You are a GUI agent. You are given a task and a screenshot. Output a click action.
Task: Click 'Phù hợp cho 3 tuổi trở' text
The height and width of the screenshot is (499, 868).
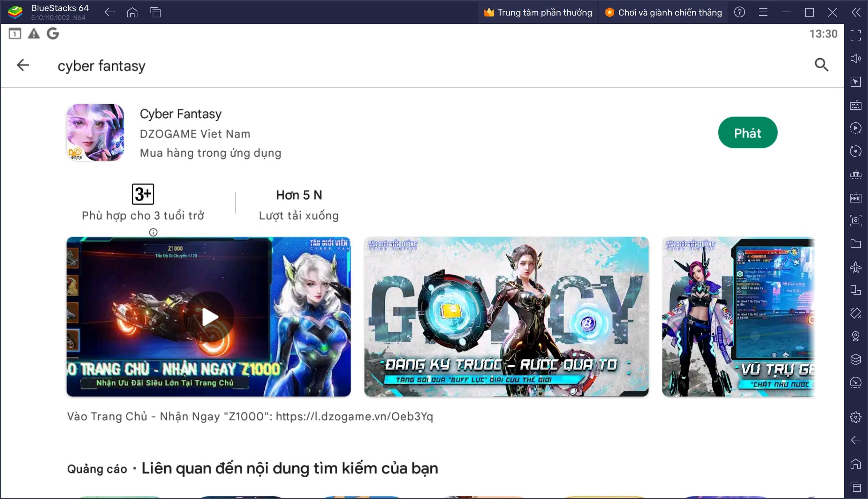coord(143,216)
